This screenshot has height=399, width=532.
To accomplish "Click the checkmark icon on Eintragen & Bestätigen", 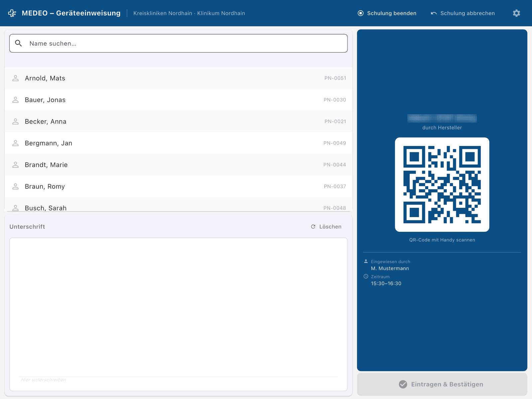I will pyautogui.click(x=403, y=384).
